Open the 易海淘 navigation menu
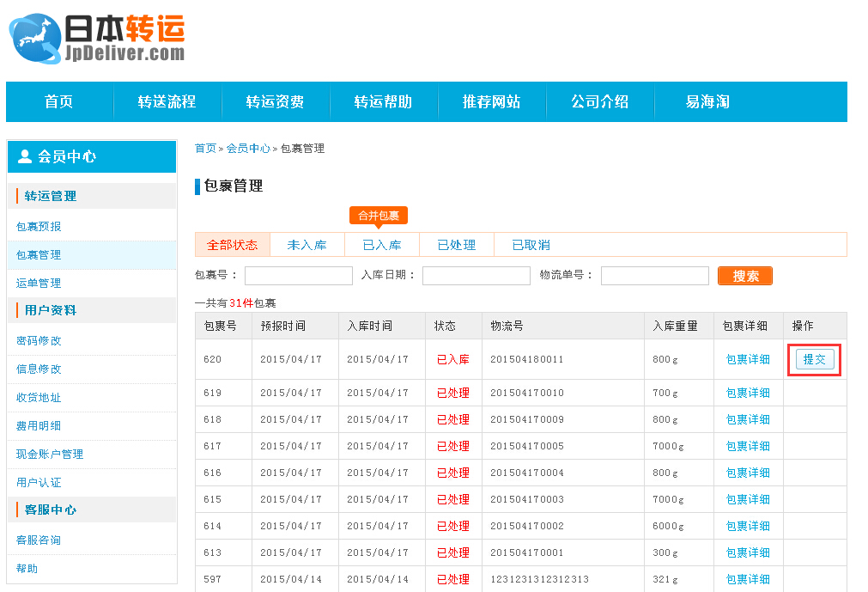The image size is (868, 592). 709,101
